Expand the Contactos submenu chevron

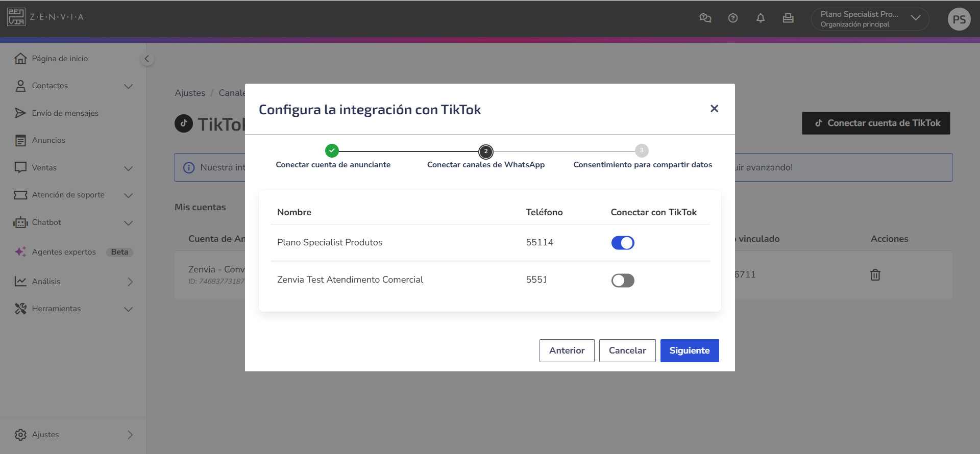[129, 86]
